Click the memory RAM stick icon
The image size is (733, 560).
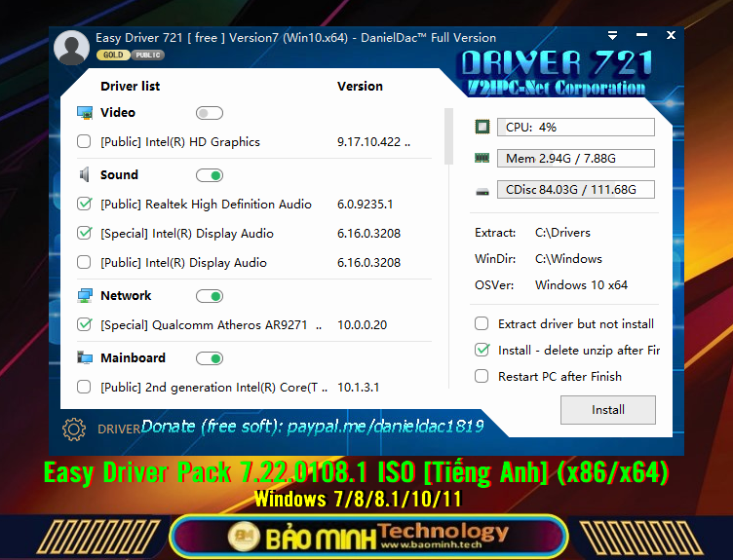click(482, 159)
